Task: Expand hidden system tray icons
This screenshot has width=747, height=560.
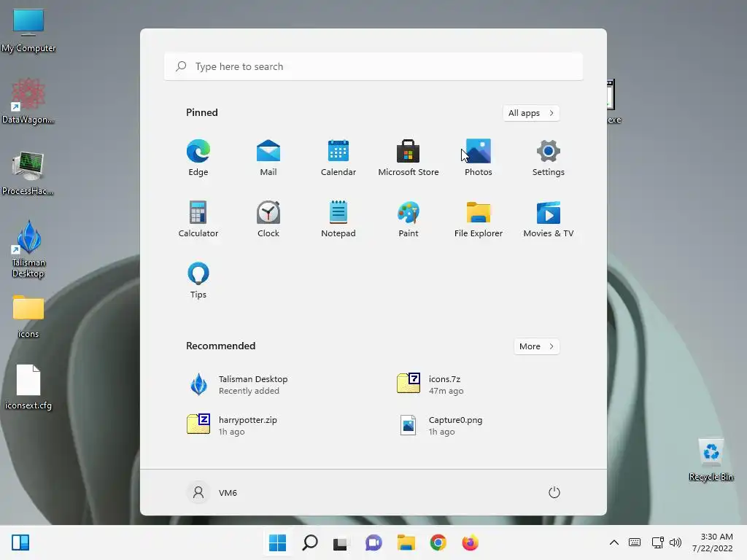Action: [614, 542]
